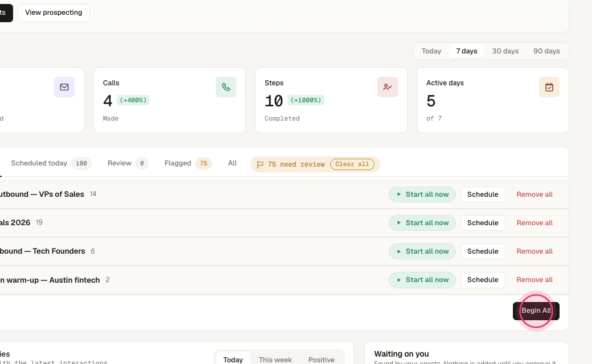Image resolution: width=592 pixels, height=364 pixels.
Task: Click the person-check icon in Steps card
Action: (388, 87)
